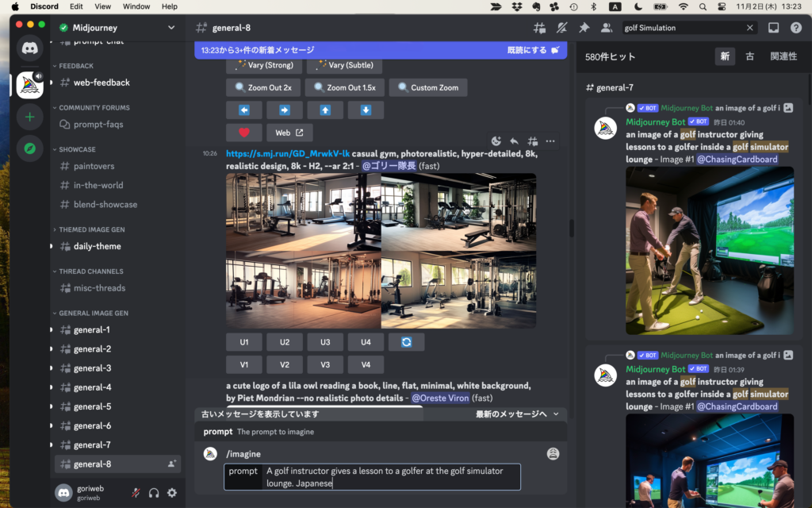812x508 pixels.
Task: Toggle channel notification mute bell
Action: (562, 28)
